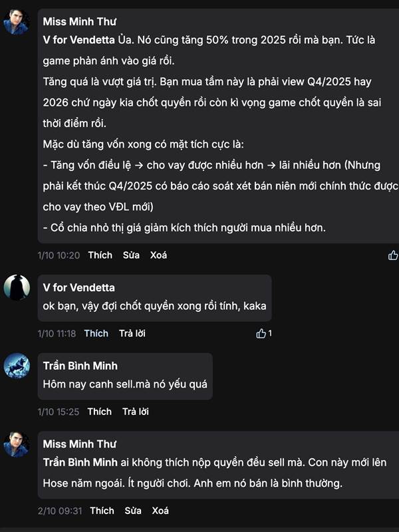This screenshot has width=399, height=532.
Task: Delete the 2/10 09:31 comment with Xoá
Action: tap(160, 511)
